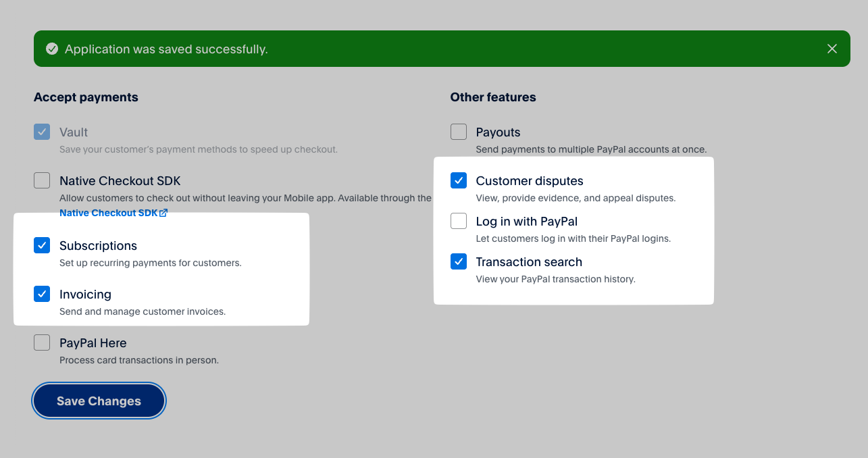Click 'Save your customer's payment methods' description

tap(199, 149)
